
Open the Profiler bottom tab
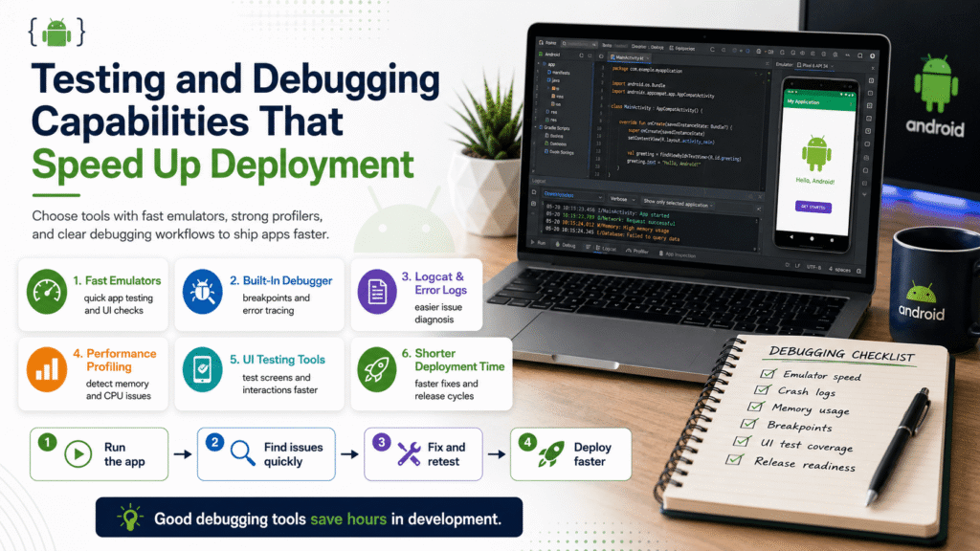(x=637, y=252)
